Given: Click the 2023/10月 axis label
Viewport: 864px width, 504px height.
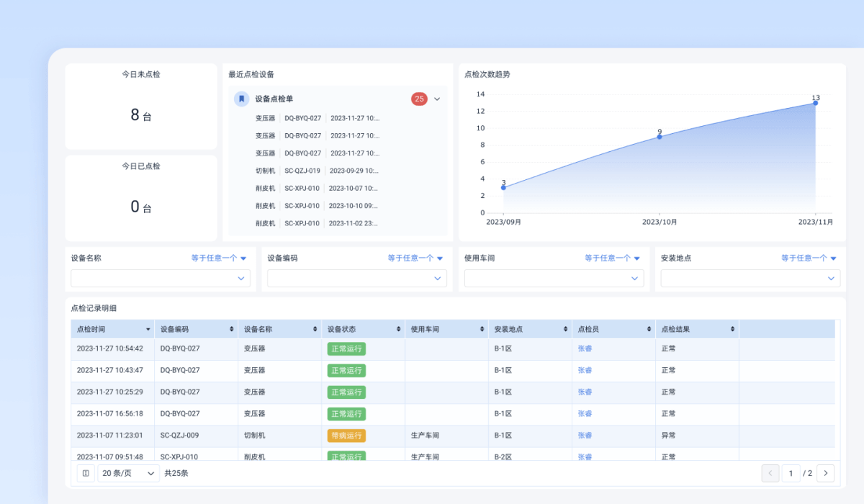Looking at the screenshot, I should (660, 222).
